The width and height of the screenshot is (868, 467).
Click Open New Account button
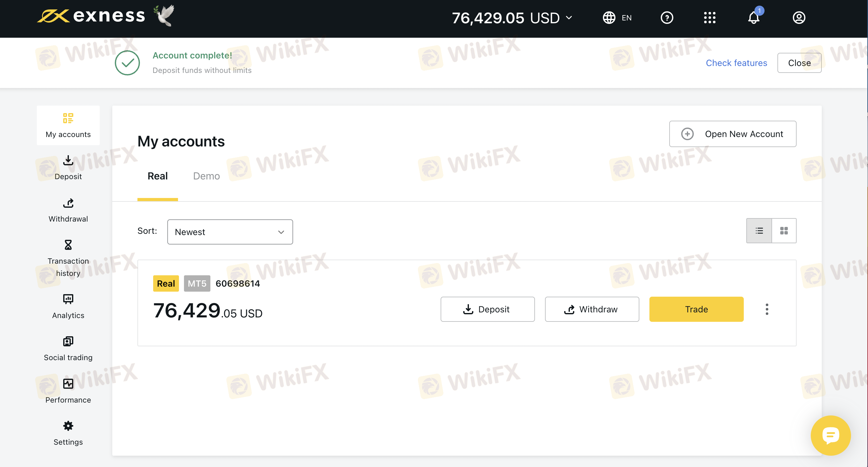(732, 134)
